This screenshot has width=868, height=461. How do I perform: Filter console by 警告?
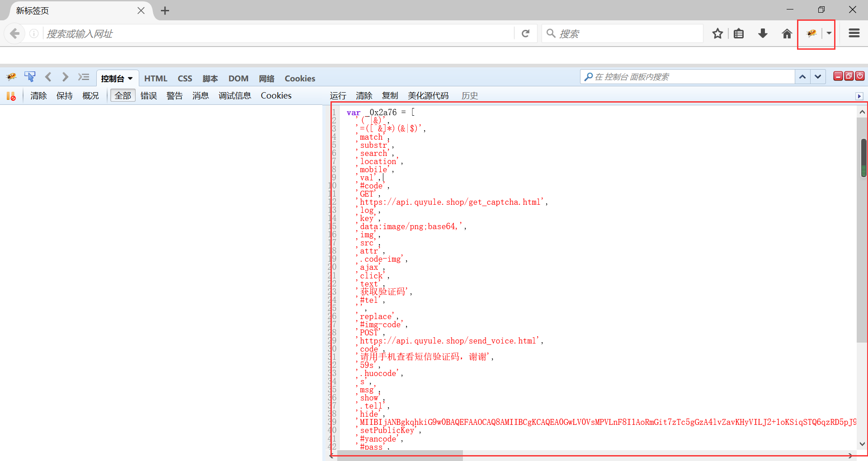[x=175, y=96]
